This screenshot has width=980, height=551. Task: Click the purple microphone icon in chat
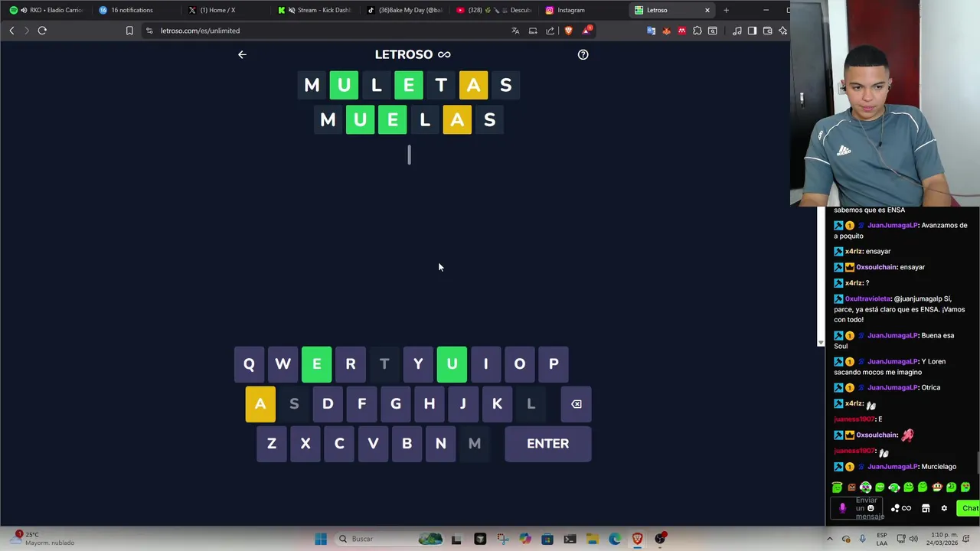pyautogui.click(x=842, y=508)
